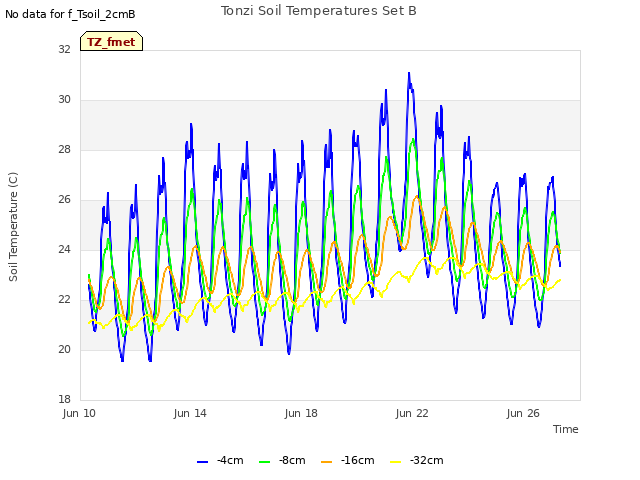This screenshot has width=640, height=480.
Task: Click the Jun 10 x-axis tick label
Action: [x=79, y=413]
